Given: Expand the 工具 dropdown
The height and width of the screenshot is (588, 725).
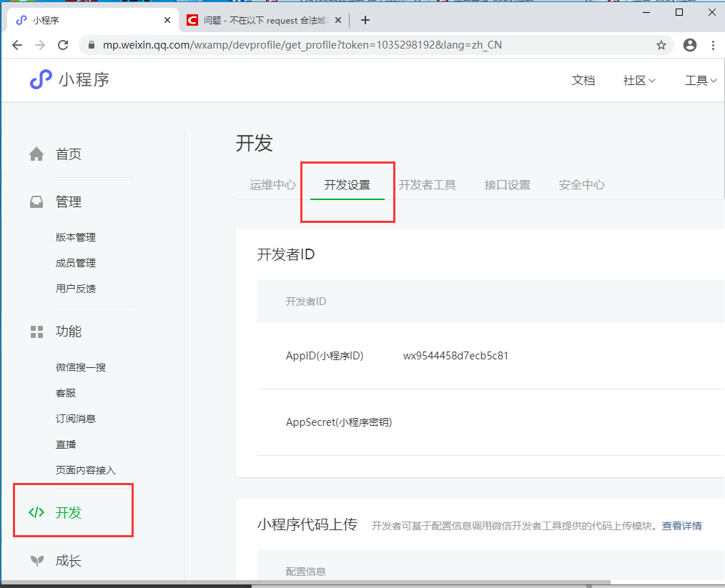Looking at the screenshot, I should (701, 80).
